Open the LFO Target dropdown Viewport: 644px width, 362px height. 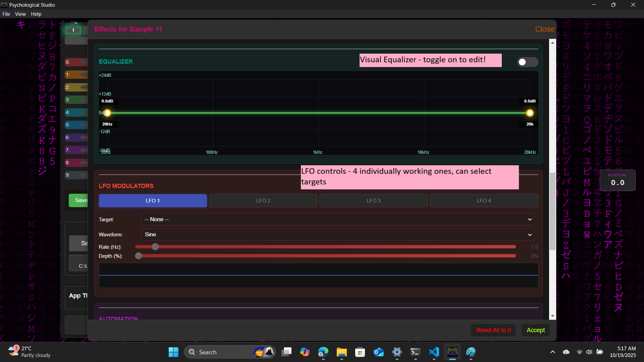[337, 219]
